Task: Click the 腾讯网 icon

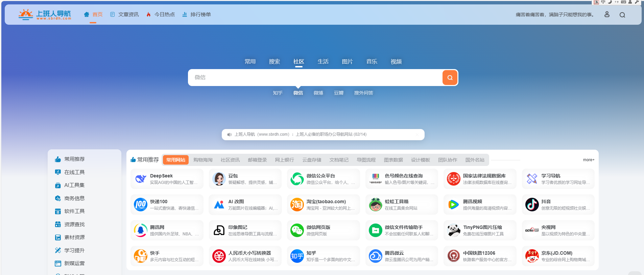Action: click(x=141, y=230)
